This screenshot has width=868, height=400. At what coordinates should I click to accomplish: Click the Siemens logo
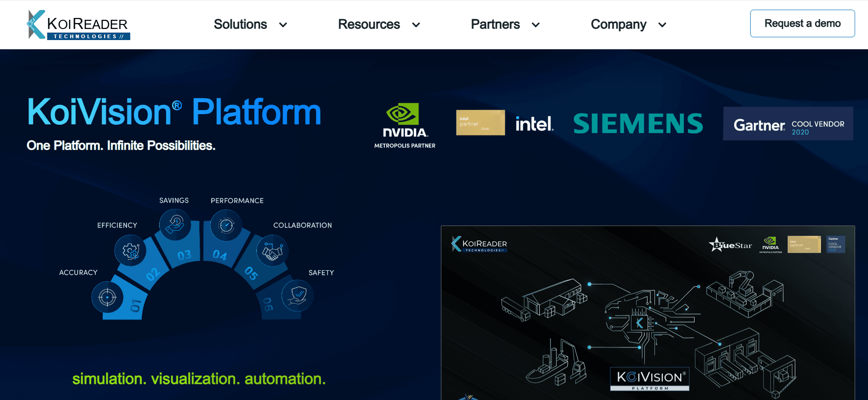tap(638, 123)
